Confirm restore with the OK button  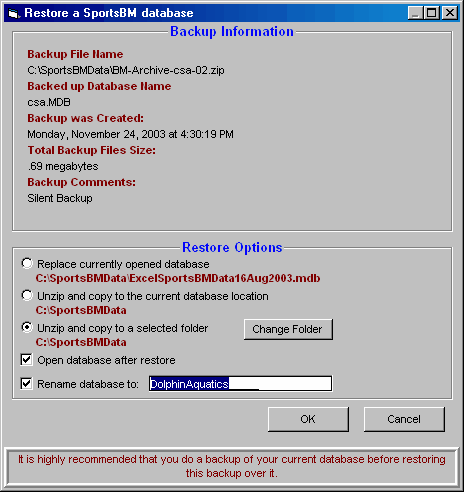click(308, 419)
